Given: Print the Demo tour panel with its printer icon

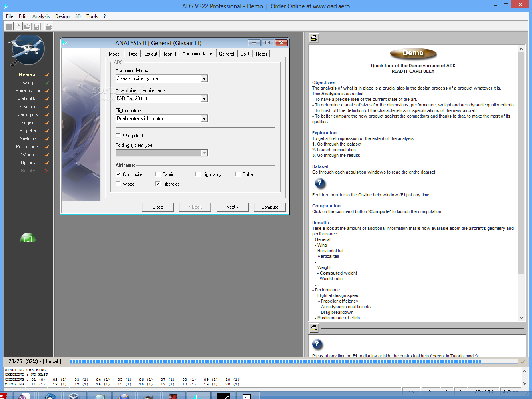Looking at the screenshot, I should pyautogui.click(x=314, y=38).
